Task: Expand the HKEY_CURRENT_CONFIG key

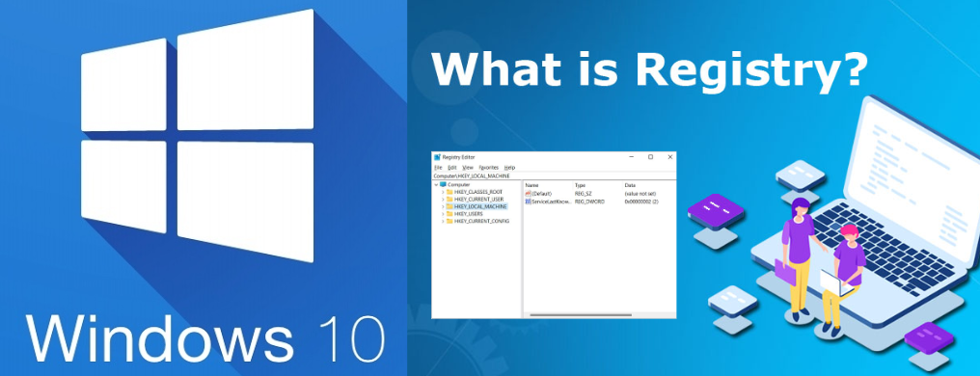Action: [x=443, y=221]
